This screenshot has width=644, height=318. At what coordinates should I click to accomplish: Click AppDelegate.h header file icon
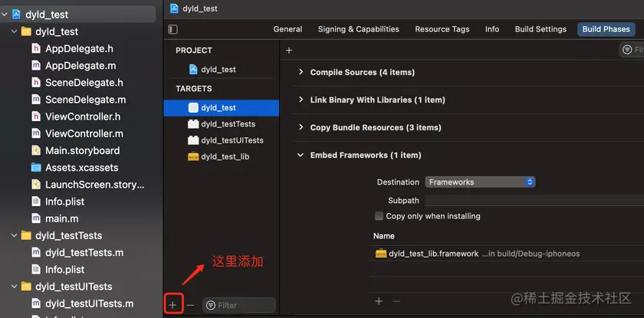[x=36, y=48]
